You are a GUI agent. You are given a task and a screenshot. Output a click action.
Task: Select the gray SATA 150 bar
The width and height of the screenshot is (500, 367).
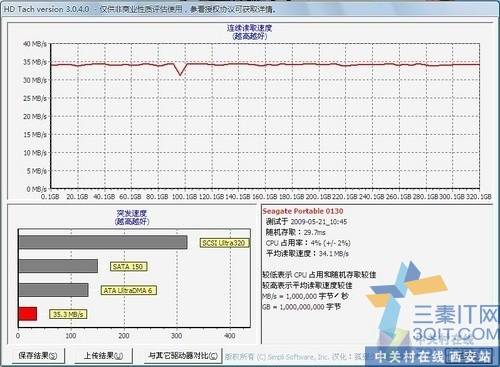58,266
